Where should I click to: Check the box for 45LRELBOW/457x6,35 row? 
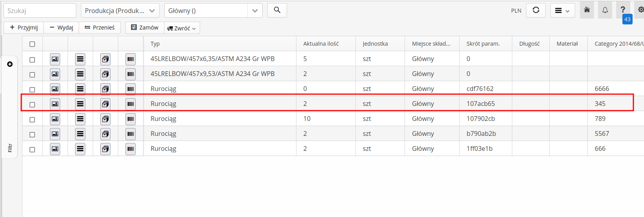pyautogui.click(x=32, y=60)
